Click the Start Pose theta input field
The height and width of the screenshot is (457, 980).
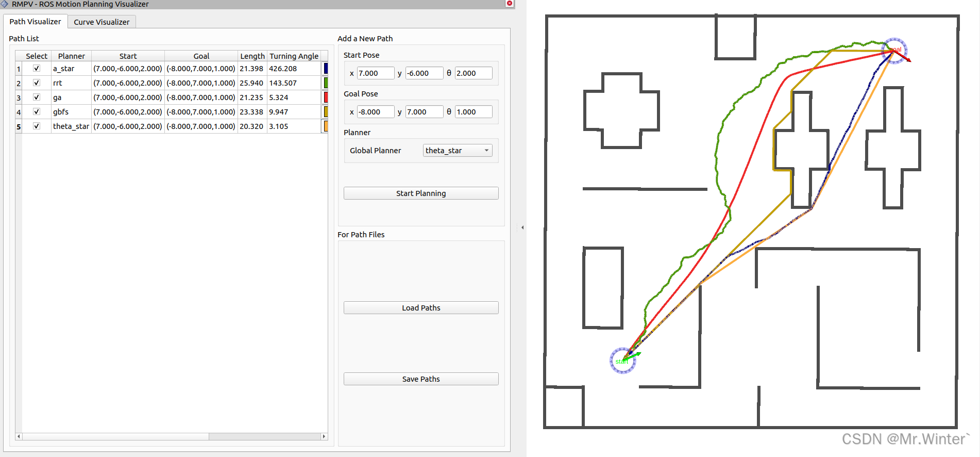(x=474, y=73)
